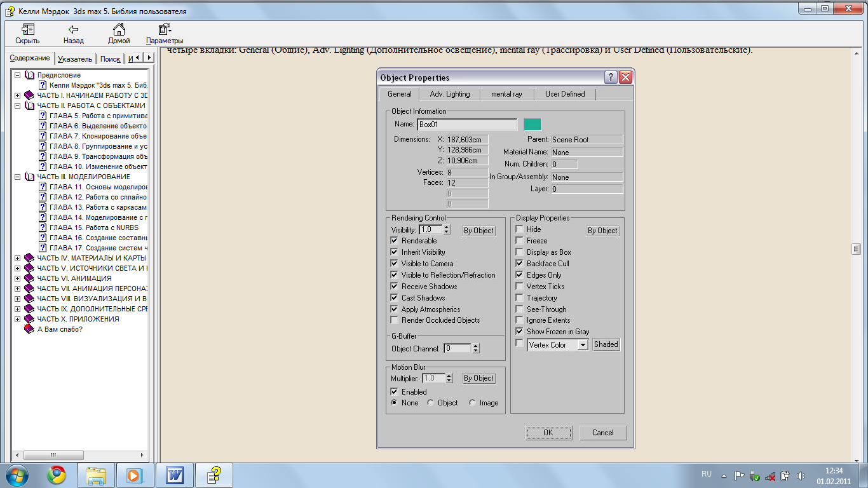868x488 pixels.
Task: Select the Object motion blur radio button
Action: point(431,403)
